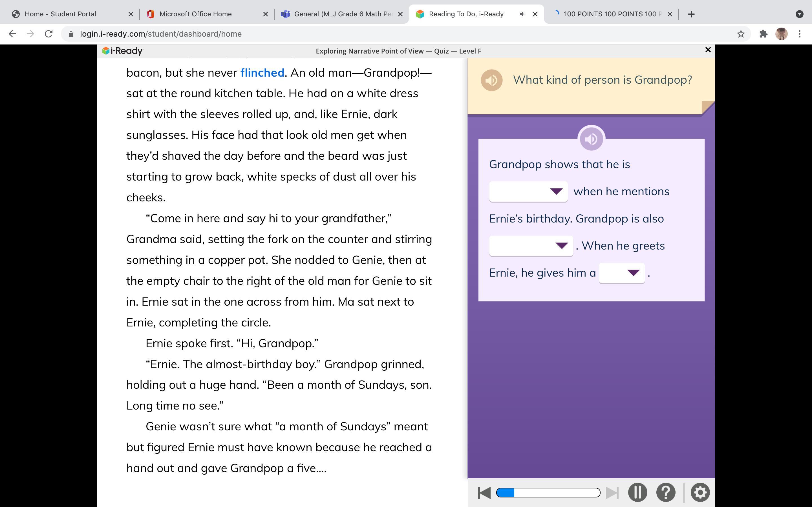This screenshot has width=812, height=507.
Task: Bookmark this page with star icon
Action: [x=741, y=34]
